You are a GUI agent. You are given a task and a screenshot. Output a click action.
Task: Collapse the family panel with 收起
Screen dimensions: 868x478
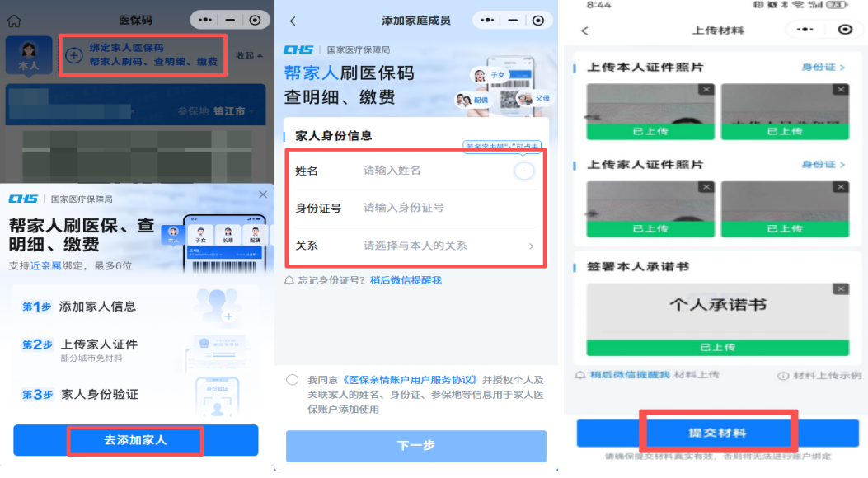[x=249, y=55]
